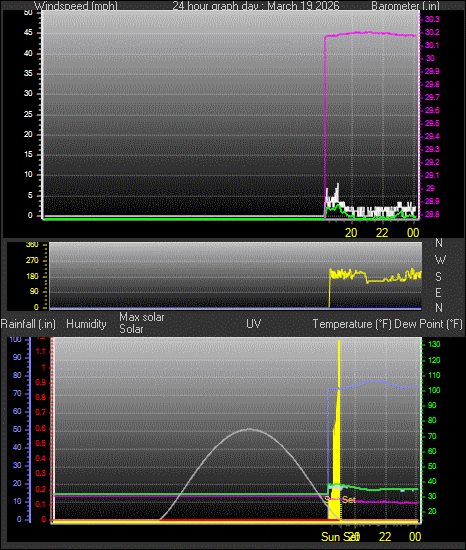Click the 'Sun' label under the bottom graph

tap(331, 537)
